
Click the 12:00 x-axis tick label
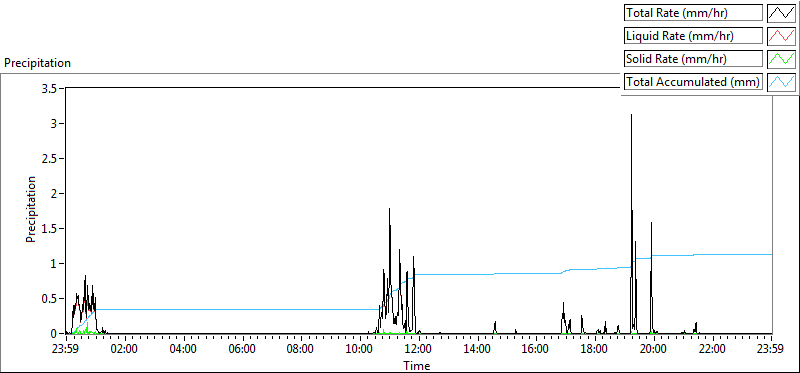(419, 350)
